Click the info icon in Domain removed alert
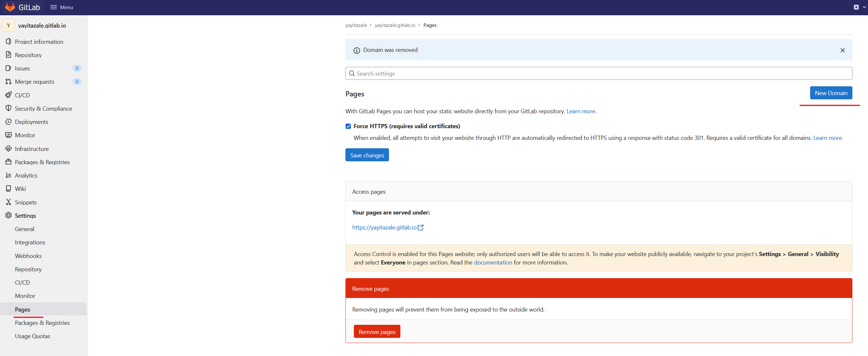The width and height of the screenshot is (868, 356). point(356,51)
